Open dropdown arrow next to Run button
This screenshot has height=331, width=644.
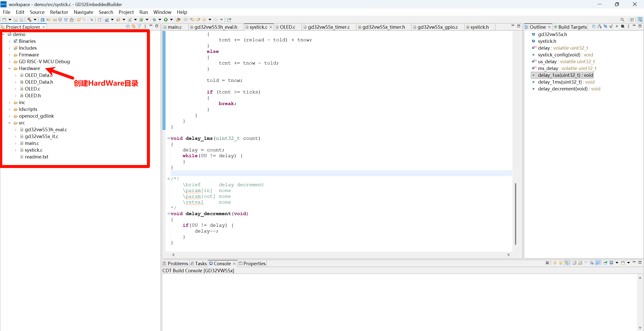coord(172,20)
